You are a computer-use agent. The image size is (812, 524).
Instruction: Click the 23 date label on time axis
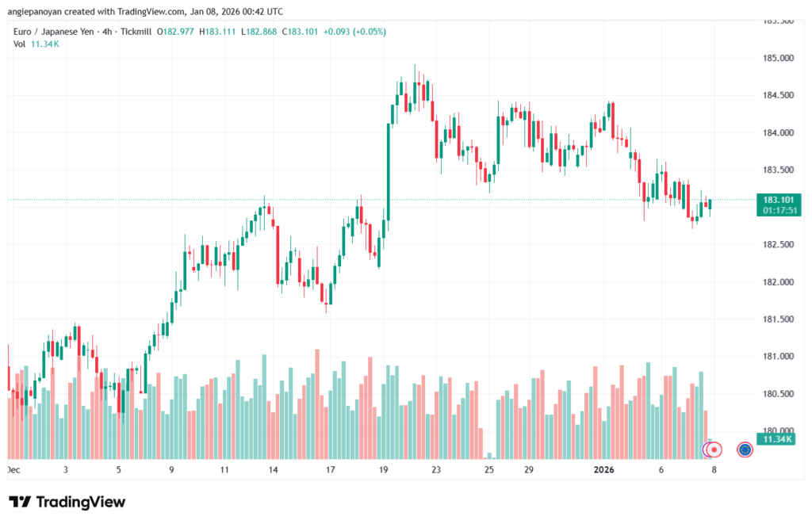pyautogui.click(x=436, y=469)
